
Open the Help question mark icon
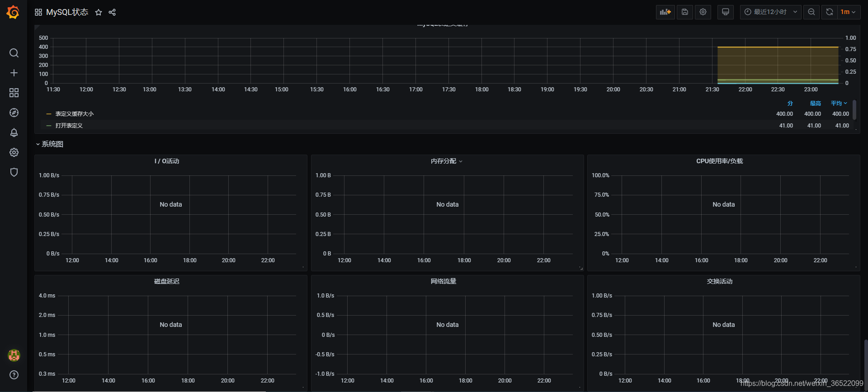(x=14, y=375)
